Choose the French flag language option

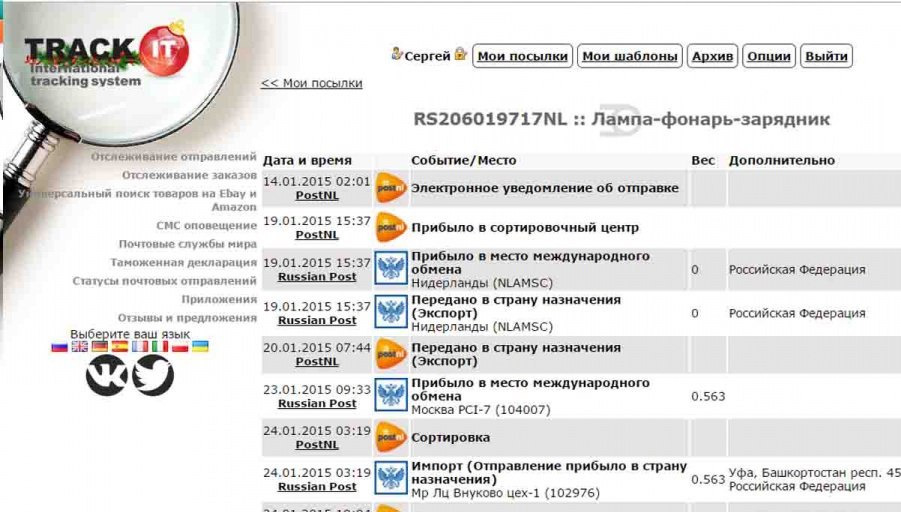140,347
